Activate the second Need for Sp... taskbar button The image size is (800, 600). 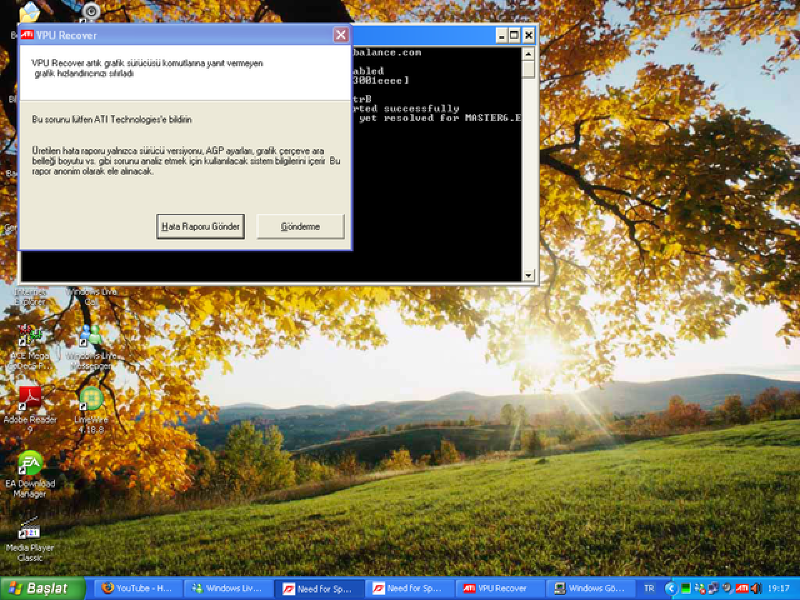pos(408,588)
